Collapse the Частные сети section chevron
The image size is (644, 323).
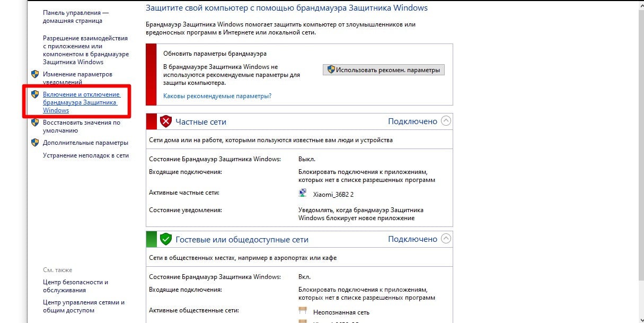click(446, 121)
